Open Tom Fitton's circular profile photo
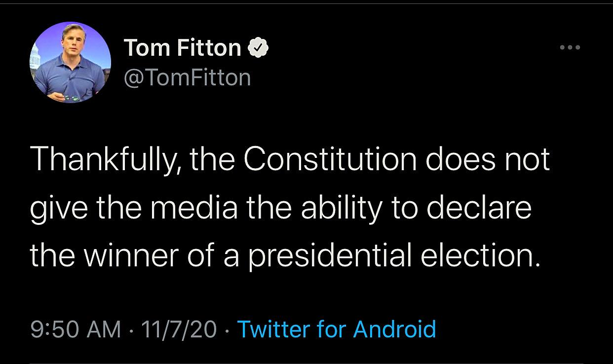 [x=70, y=63]
